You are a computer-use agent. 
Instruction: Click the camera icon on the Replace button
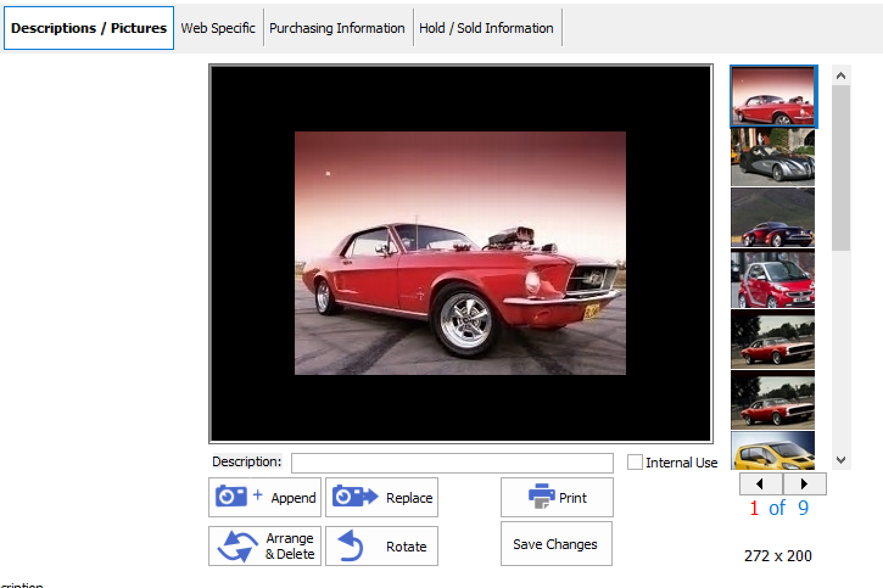350,496
